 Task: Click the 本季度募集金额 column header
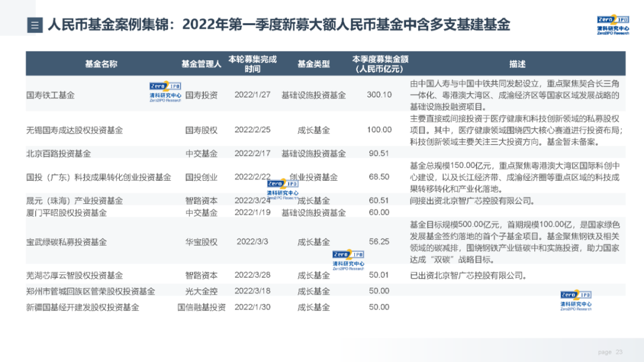(380, 64)
